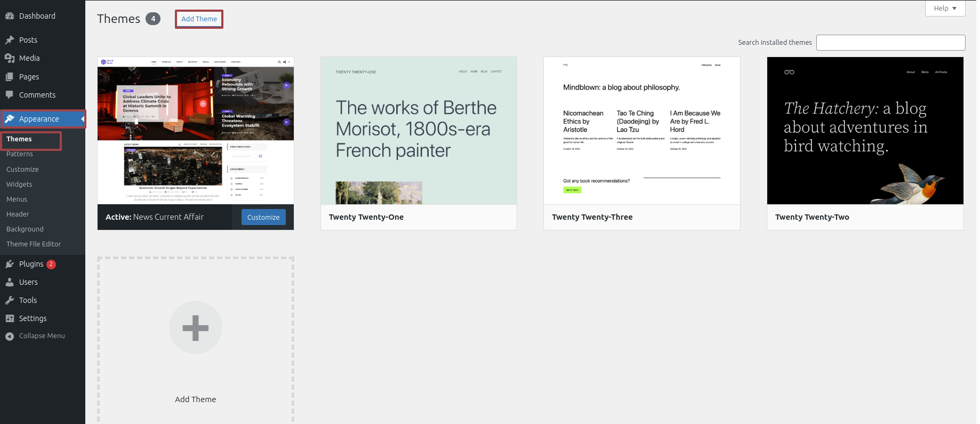This screenshot has width=980, height=424.
Task: Click the large plus icon to add theme
Action: pyautogui.click(x=196, y=327)
